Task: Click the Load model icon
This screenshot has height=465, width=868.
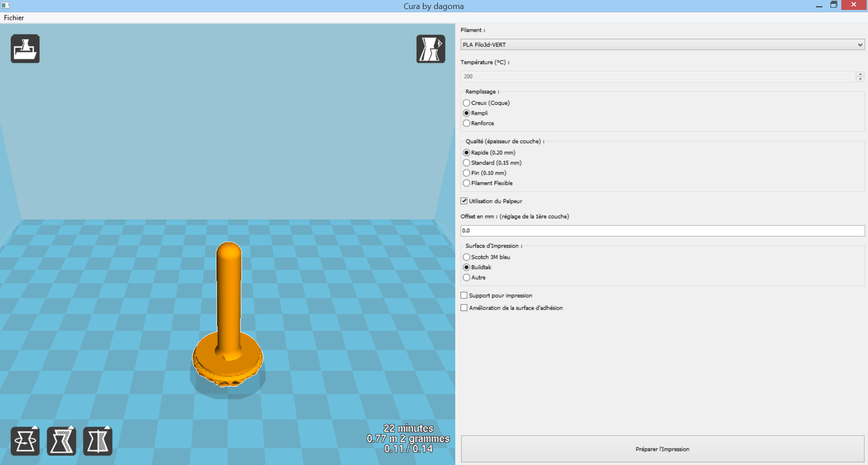Action: click(x=25, y=49)
